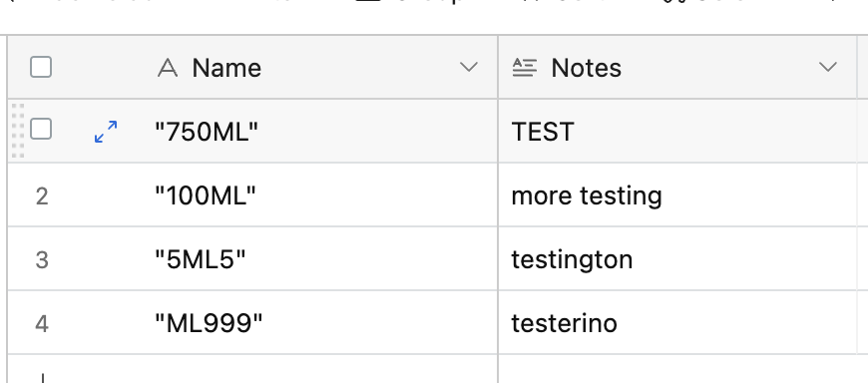The height and width of the screenshot is (383, 868).
Task: Tick the select-all checkbox in the header
Action: coord(41,68)
